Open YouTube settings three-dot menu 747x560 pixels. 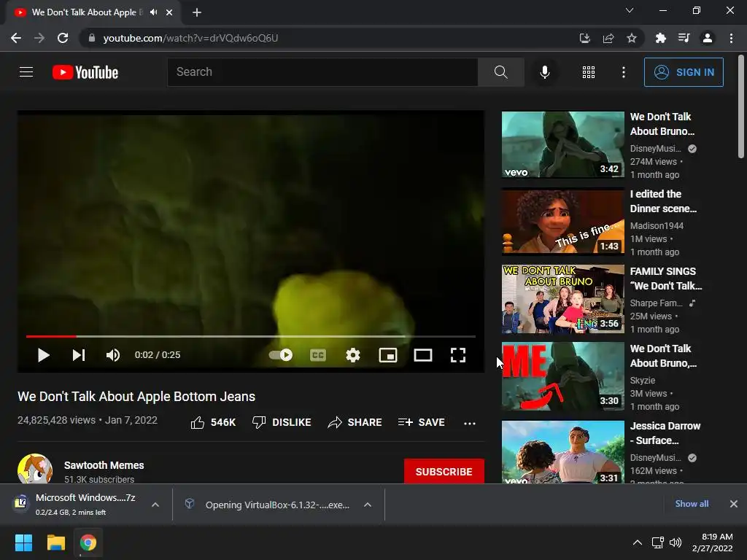624,72
